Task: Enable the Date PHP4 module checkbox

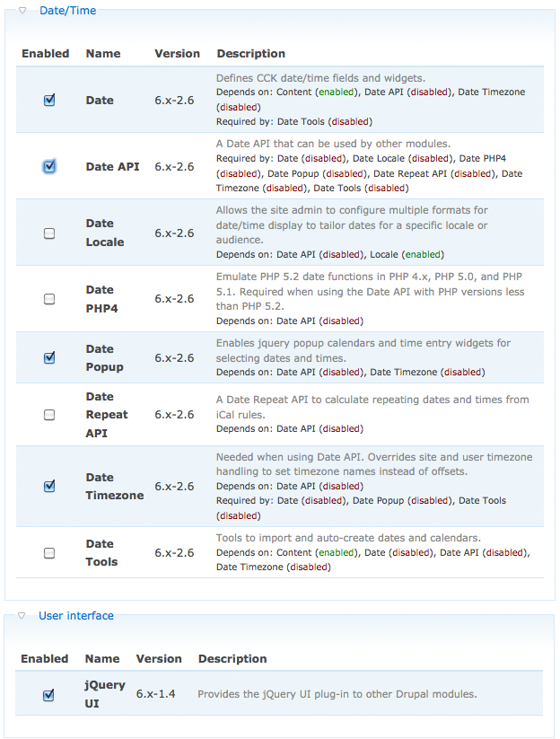Action: point(49,299)
